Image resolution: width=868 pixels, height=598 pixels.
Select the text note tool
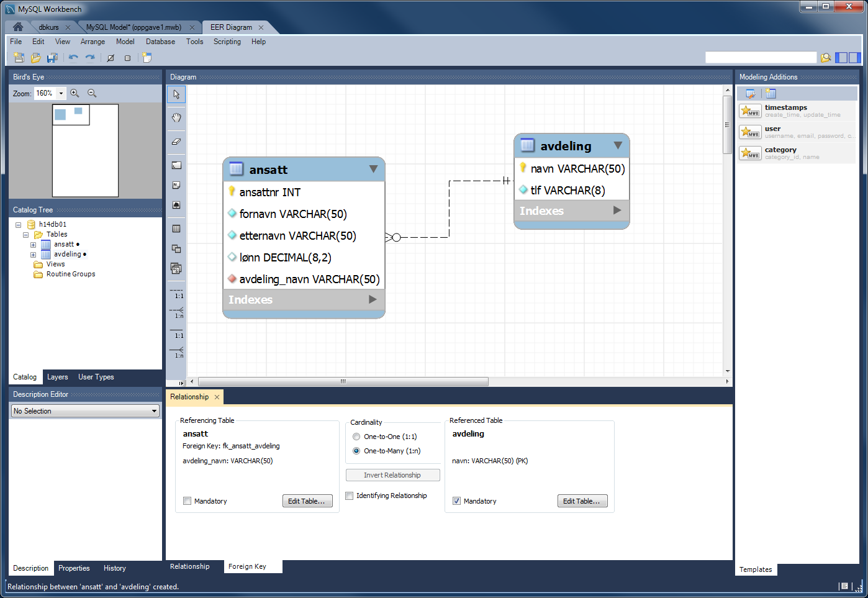(176, 185)
